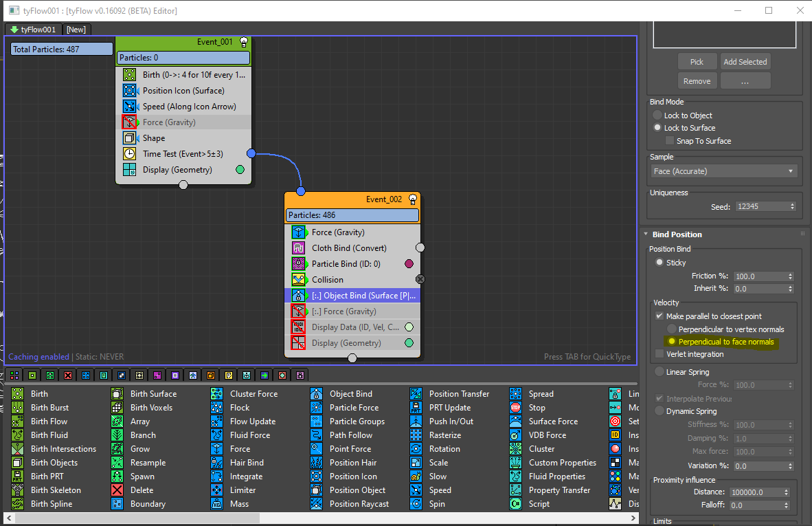This screenshot has width=812, height=526.
Task: Open the Sample Face (Accurate) dropdown
Action: pos(723,171)
